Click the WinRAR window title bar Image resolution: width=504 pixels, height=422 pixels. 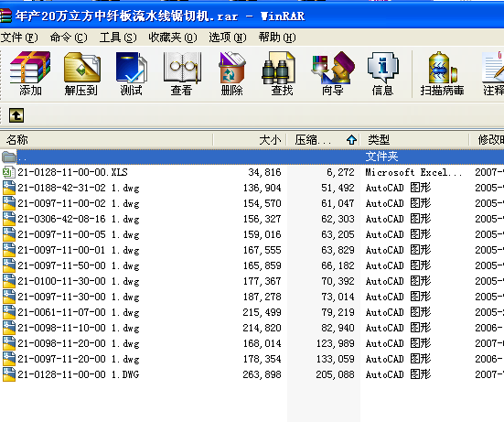click(252, 16)
